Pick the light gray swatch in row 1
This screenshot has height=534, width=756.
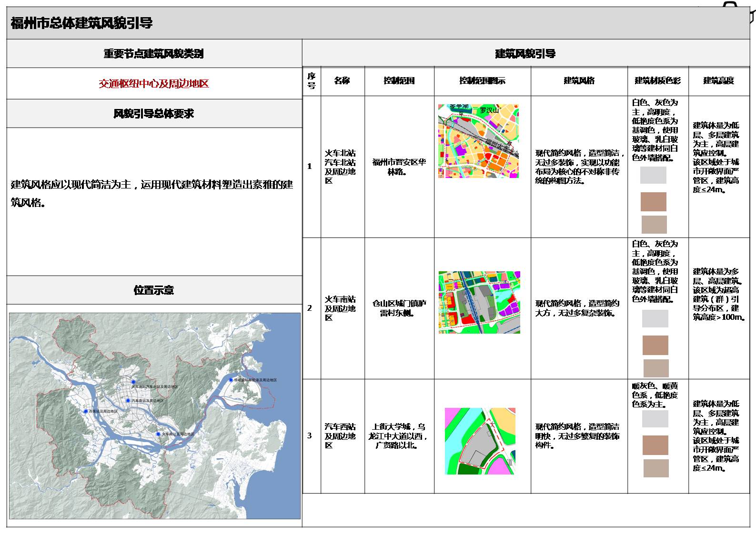point(653,175)
